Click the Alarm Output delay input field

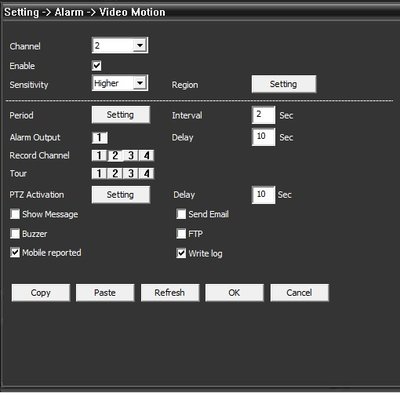[263, 137]
